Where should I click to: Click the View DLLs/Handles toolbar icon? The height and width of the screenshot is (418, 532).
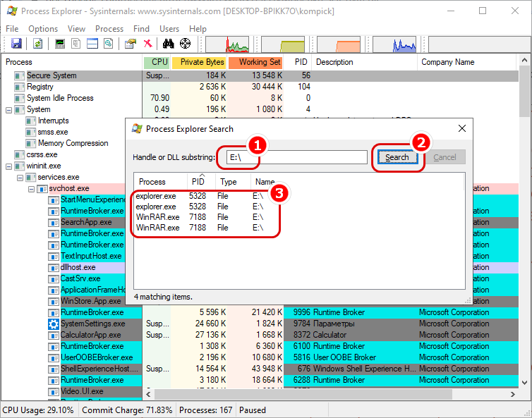109,44
